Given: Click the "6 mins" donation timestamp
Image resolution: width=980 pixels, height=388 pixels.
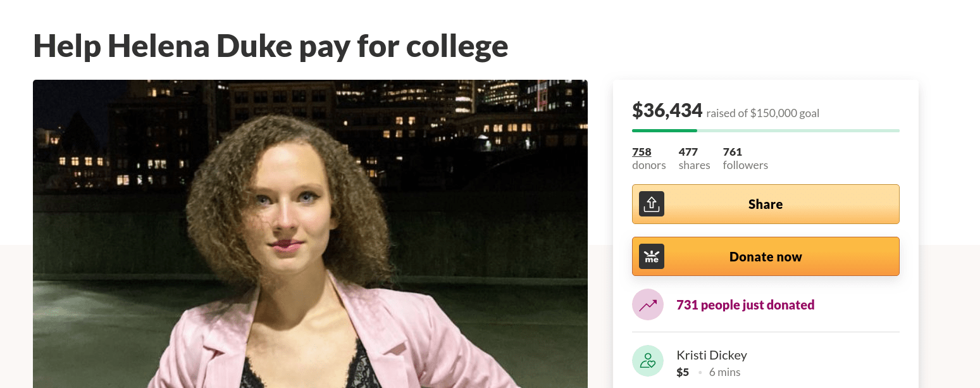Looking at the screenshot, I should point(724,372).
